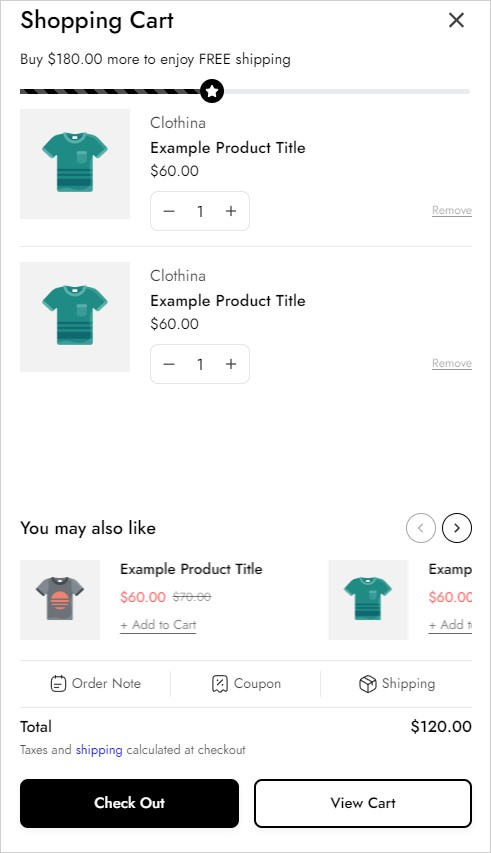The image size is (491, 853).
Task: Follow the shipping link under Total
Action: 99,750
